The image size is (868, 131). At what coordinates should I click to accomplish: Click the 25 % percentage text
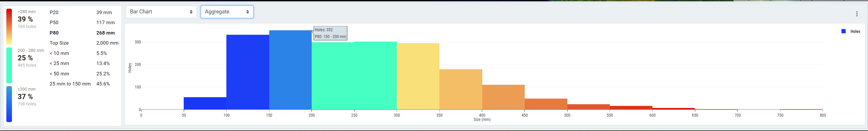25,58
